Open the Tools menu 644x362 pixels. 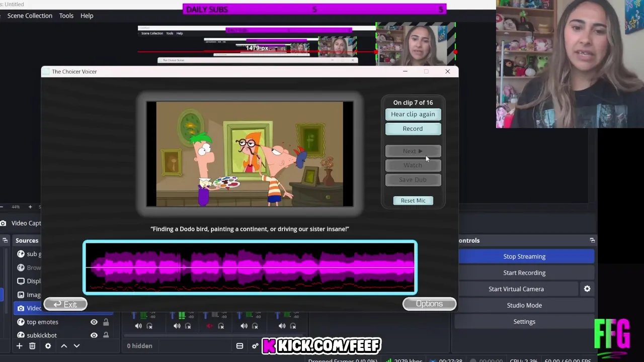pos(66,16)
